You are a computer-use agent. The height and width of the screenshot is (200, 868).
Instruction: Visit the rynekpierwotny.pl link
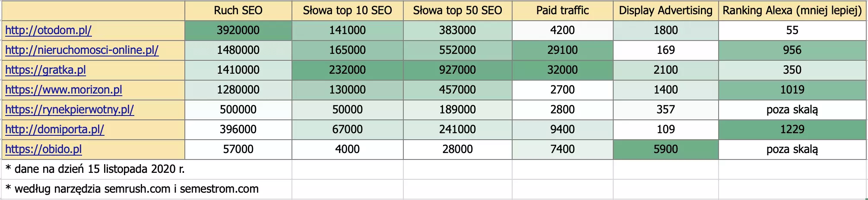click(70, 110)
